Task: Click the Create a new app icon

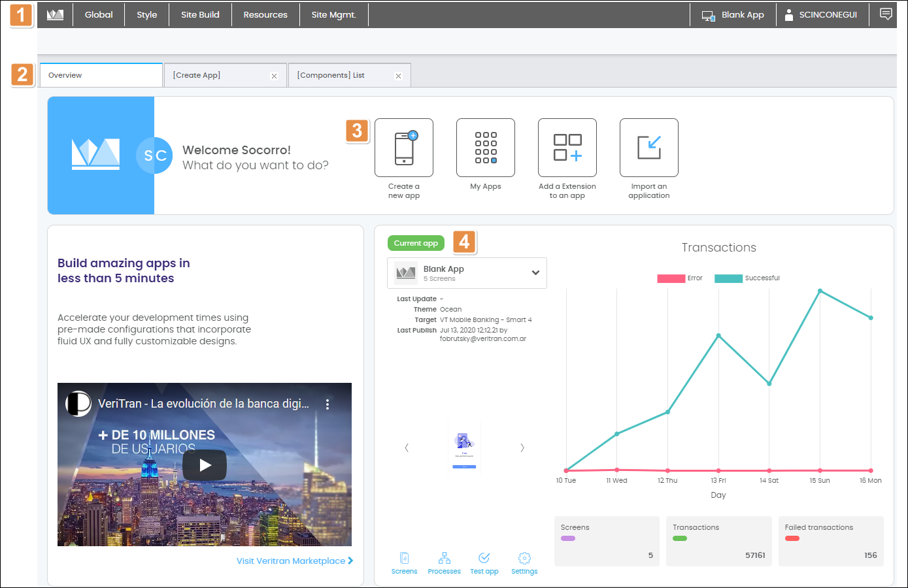Action: coord(404,148)
